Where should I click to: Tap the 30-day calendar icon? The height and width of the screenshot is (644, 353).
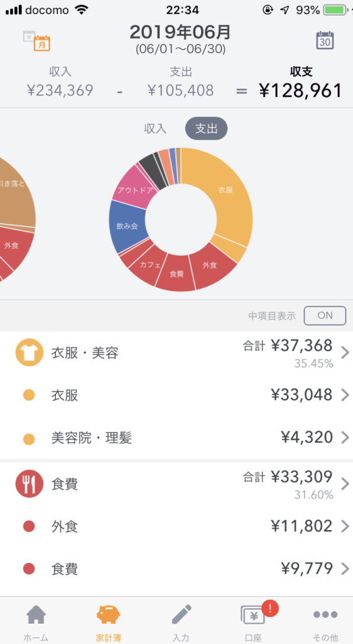click(x=325, y=40)
